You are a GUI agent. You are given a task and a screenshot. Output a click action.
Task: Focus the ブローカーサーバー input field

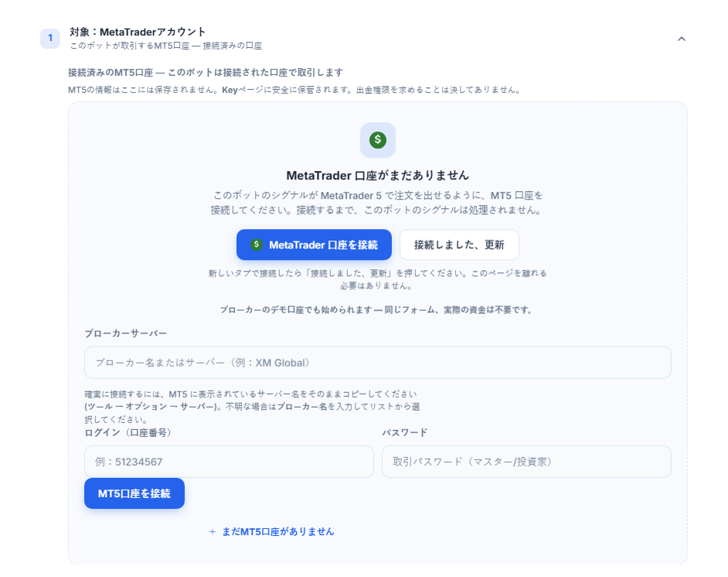(377, 363)
